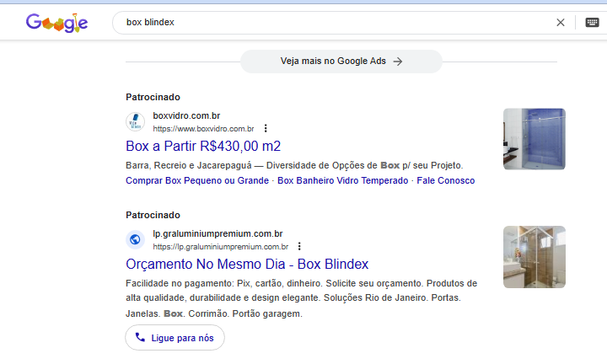Click the wooden bathroom shower thumbnail image
This screenshot has width=607, height=364.
[x=534, y=257]
